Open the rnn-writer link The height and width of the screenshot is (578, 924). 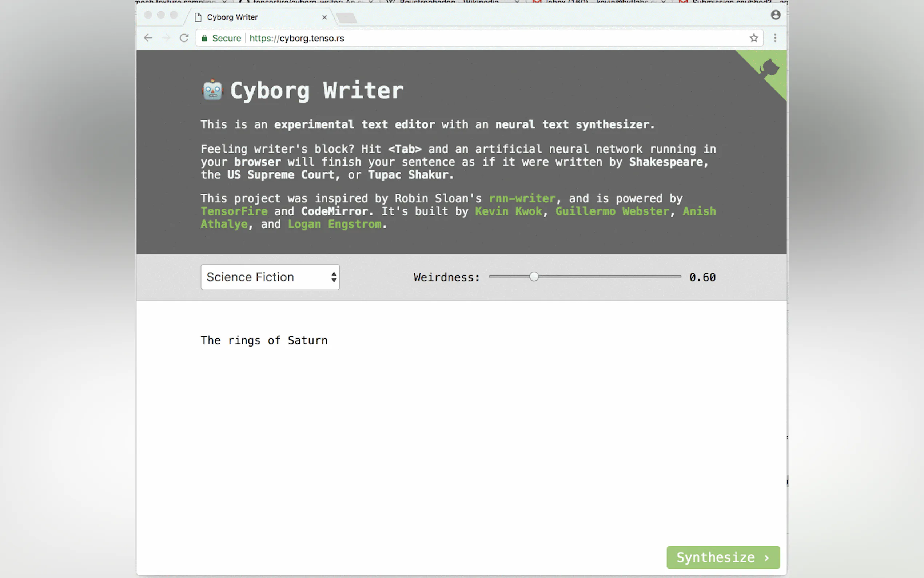pyautogui.click(x=522, y=198)
